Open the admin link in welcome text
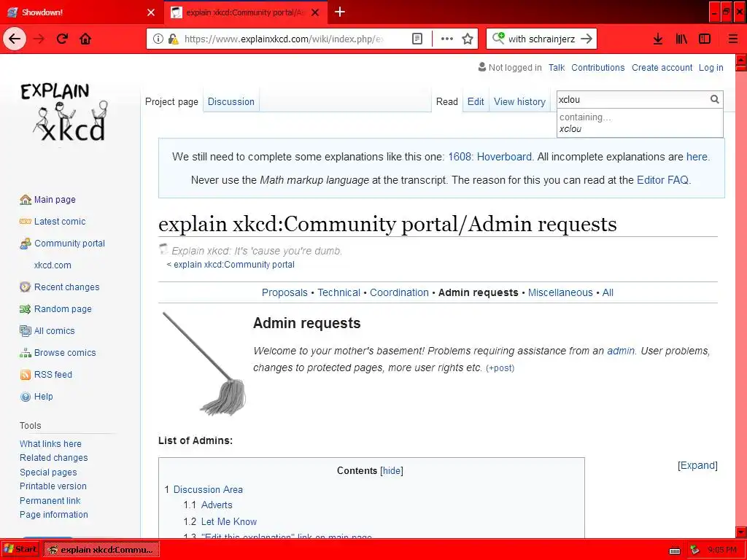Viewport: 747px width, 560px height. coord(620,351)
